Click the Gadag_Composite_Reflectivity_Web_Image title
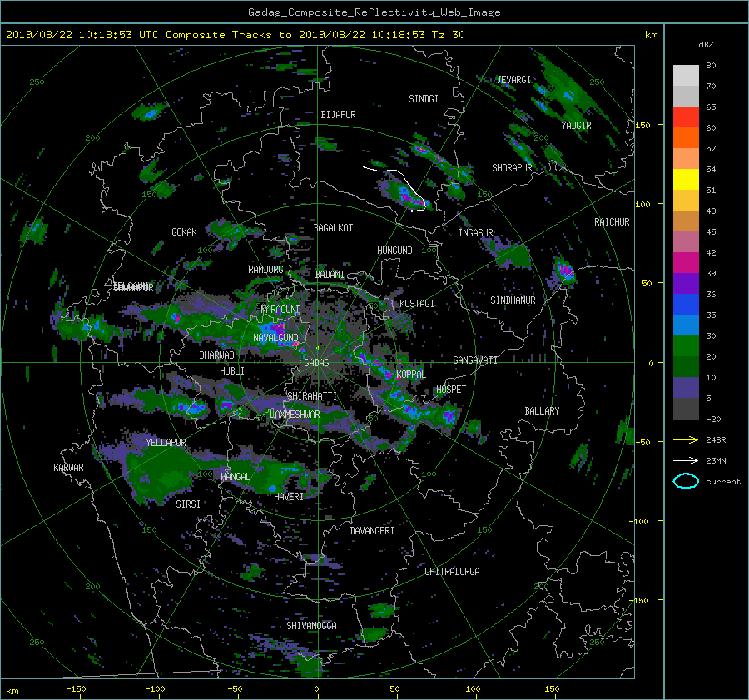 (x=374, y=12)
